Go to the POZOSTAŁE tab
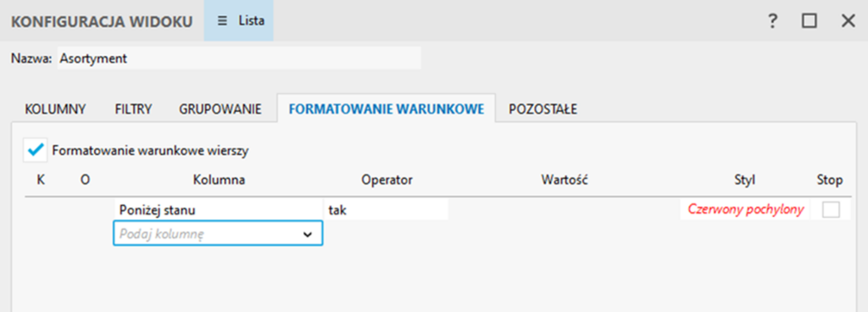Viewport: 868px width, 312px height. 543,109
